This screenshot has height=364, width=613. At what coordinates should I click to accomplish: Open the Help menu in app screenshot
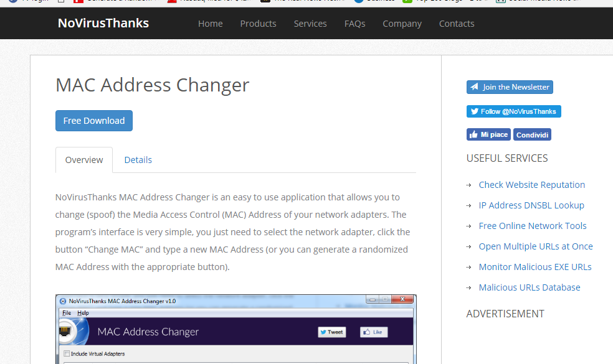point(83,313)
